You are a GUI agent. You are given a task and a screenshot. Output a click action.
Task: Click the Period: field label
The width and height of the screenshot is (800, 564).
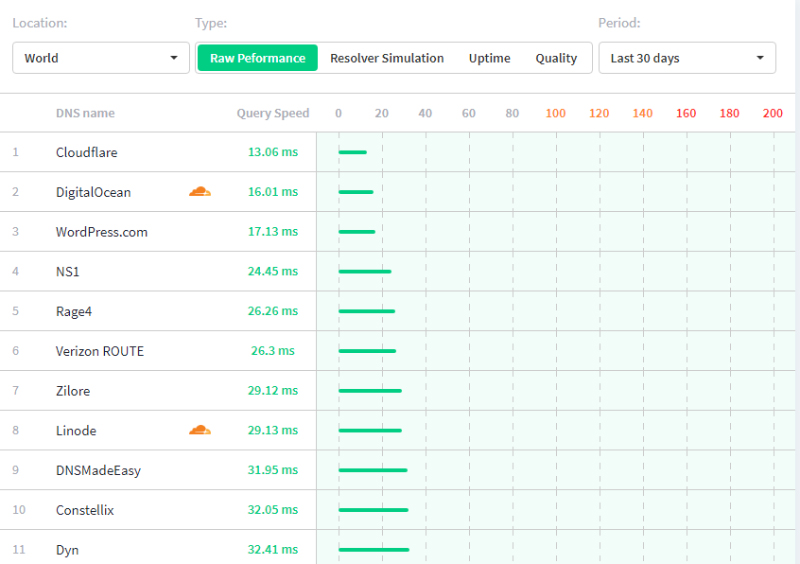click(619, 23)
